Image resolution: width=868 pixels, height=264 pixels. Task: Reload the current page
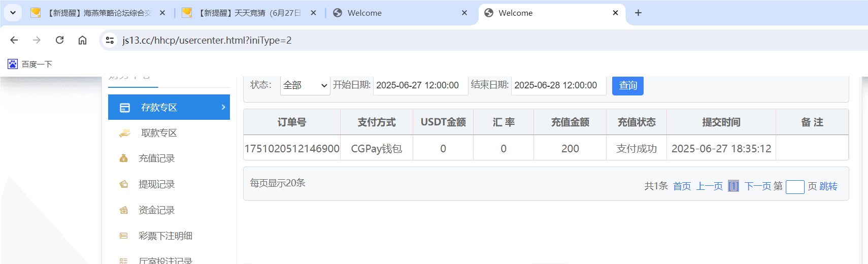[59, 40]
